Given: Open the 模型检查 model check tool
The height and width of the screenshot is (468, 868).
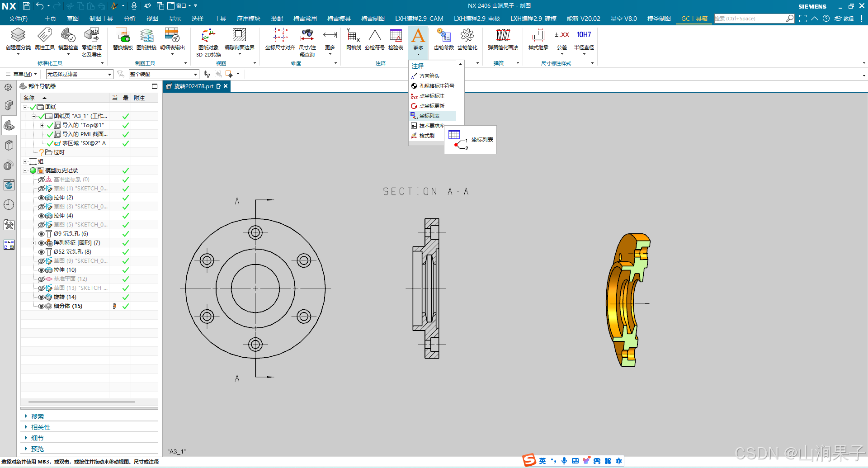Looking at the screenshot, I should [x=68, y=39].
